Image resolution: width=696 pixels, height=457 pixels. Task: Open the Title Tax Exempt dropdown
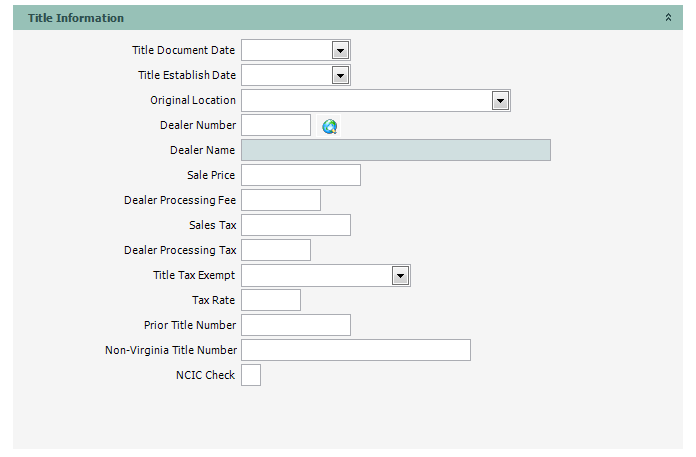(x=400, y=275)
